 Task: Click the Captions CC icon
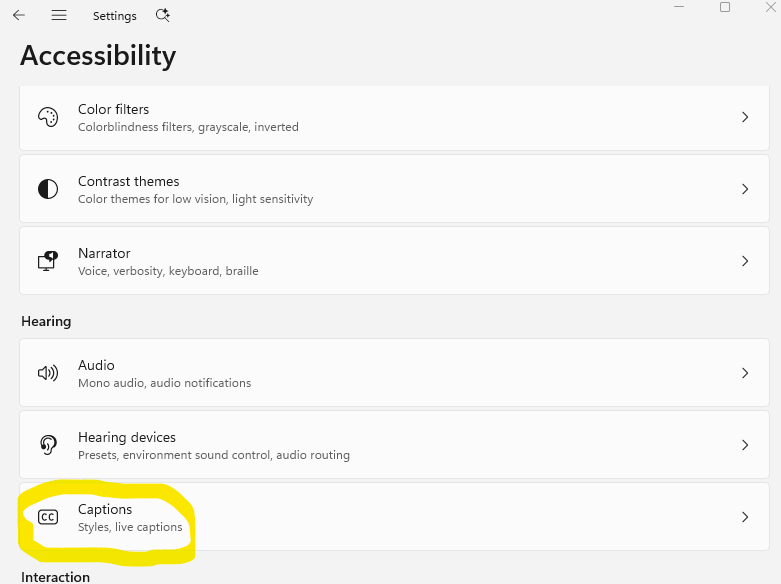[48, 517]
